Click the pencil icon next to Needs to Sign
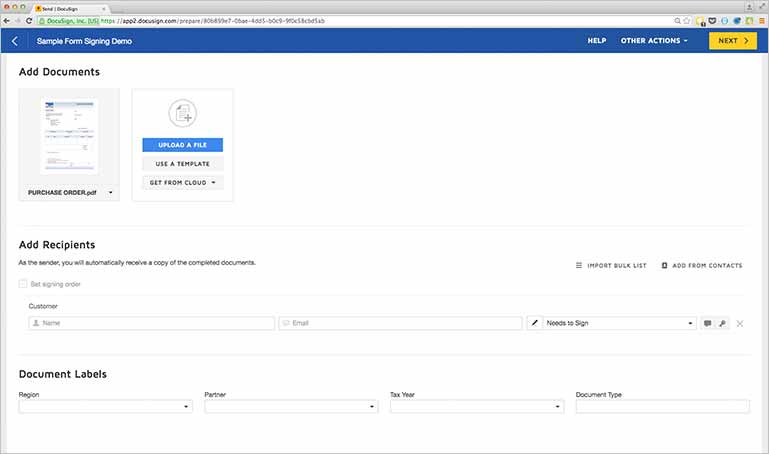769x454 pixels. (535, 324)
